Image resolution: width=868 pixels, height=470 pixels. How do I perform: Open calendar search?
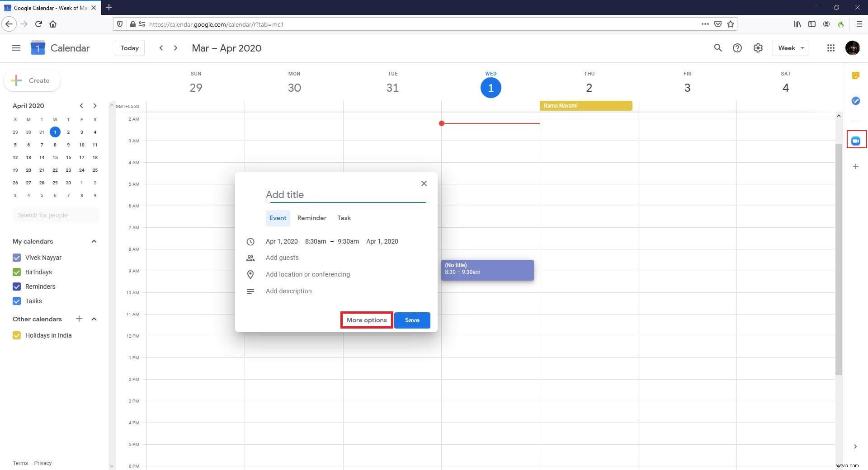(718, 48)
